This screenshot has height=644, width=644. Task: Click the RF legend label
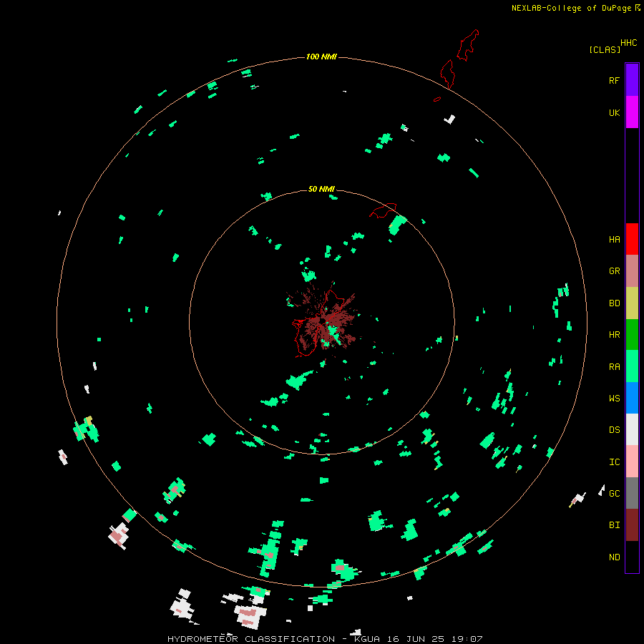[x=614, y=81]
